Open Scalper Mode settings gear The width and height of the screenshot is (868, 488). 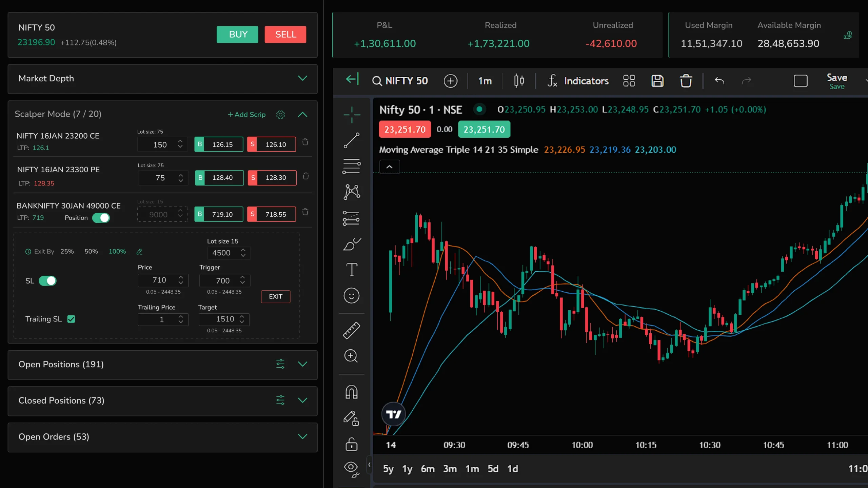tap(280, 115)
